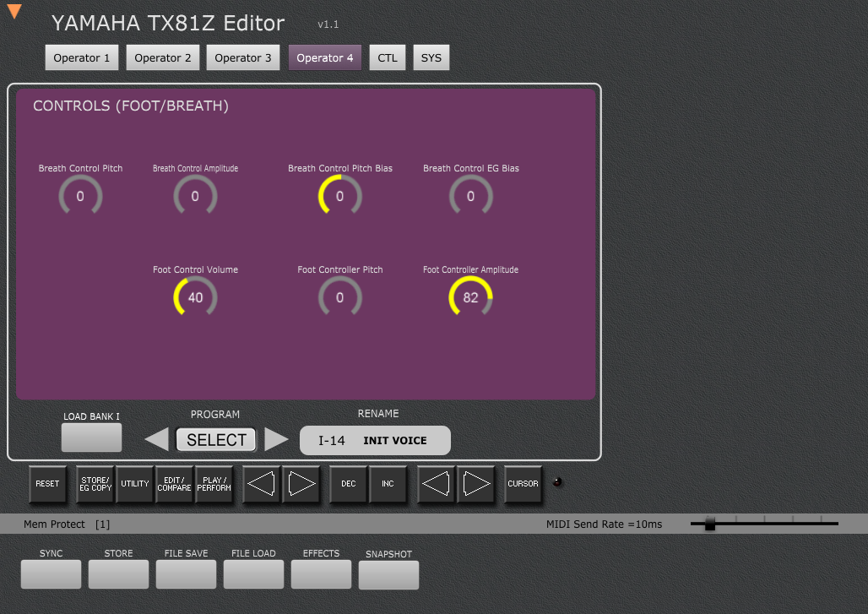The image size is (868, 614).
Task: Open the UTILITY mode key
Action: point(134,484)
